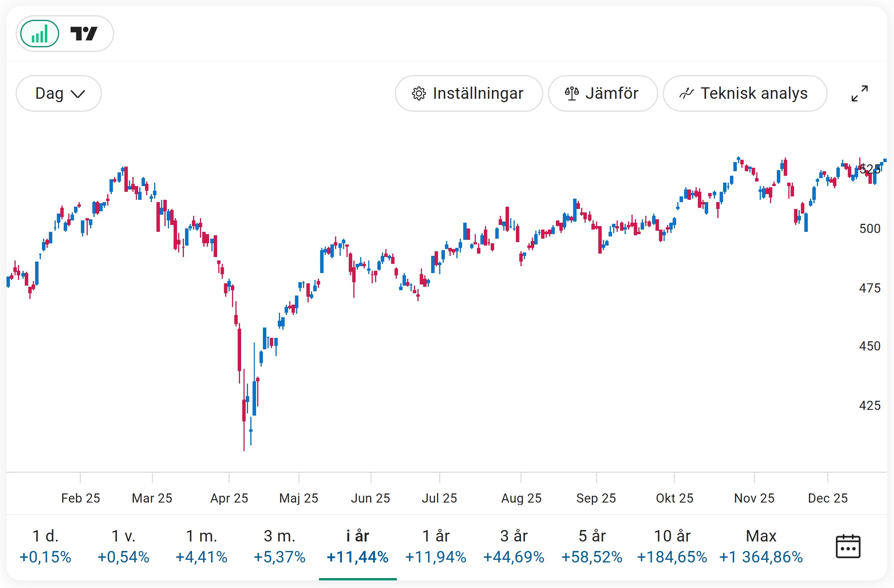Select the 1 d. period
894x588 pixels.
[x=45, y=546]
